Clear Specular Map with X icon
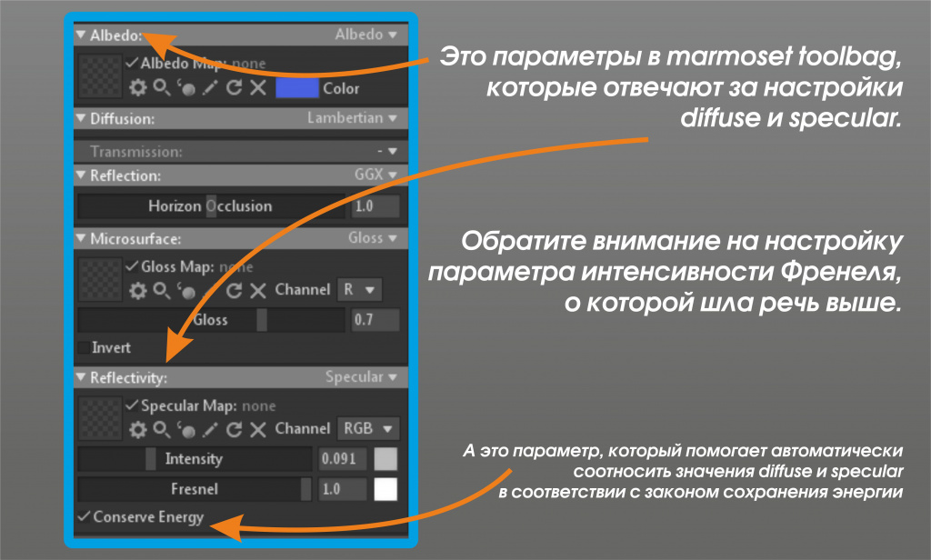Image resolution: width=931 pixels, height=560 pixels. (x=257, y=429)
